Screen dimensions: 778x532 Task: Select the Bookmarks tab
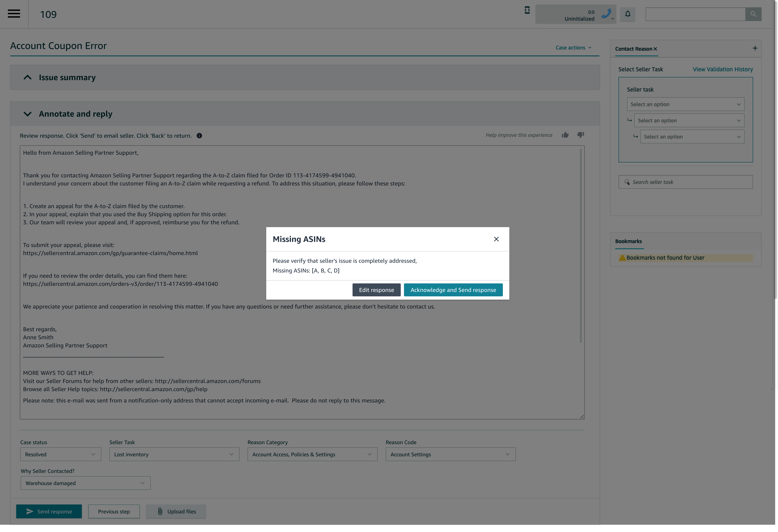(x=629, y=241)
